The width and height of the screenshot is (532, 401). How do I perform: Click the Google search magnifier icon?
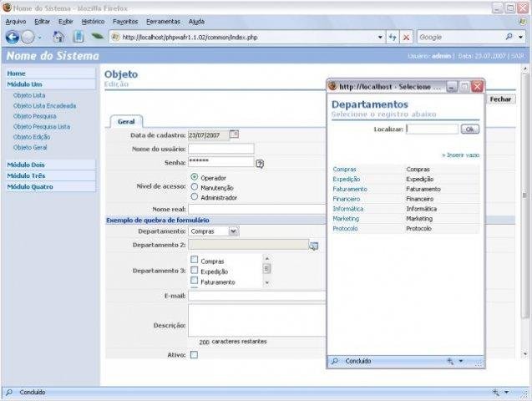[x=509, y=37]
